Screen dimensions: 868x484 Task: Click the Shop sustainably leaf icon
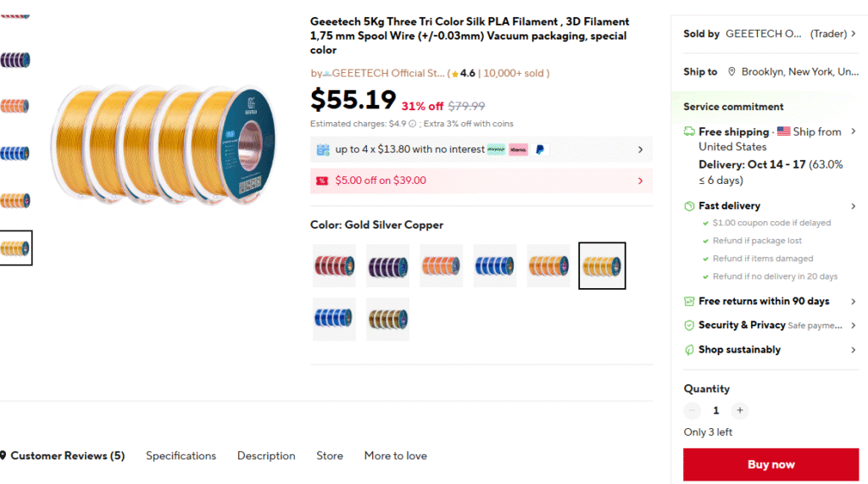[689, 349]
